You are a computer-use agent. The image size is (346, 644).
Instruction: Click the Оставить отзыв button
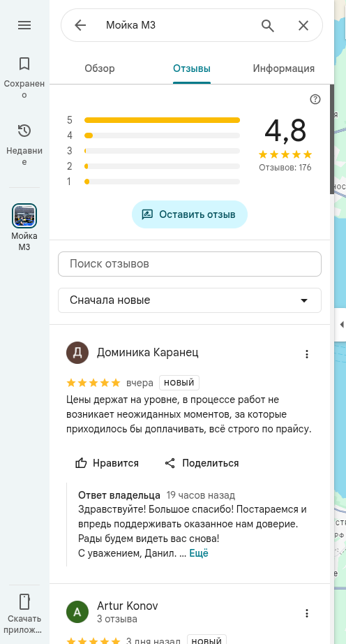(x=190, y=214)
